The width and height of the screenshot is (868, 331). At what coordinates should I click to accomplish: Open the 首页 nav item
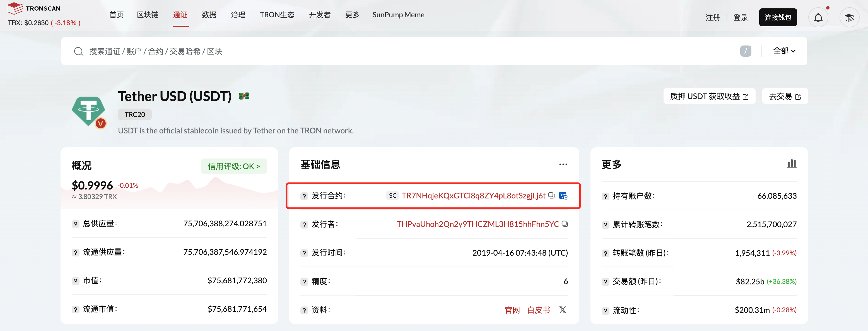[117, 15]
